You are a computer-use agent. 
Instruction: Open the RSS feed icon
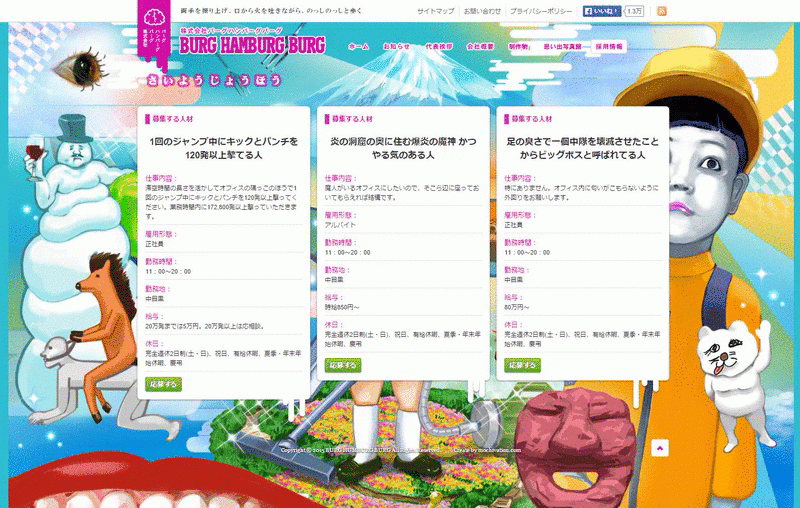[x=662, y=11]
